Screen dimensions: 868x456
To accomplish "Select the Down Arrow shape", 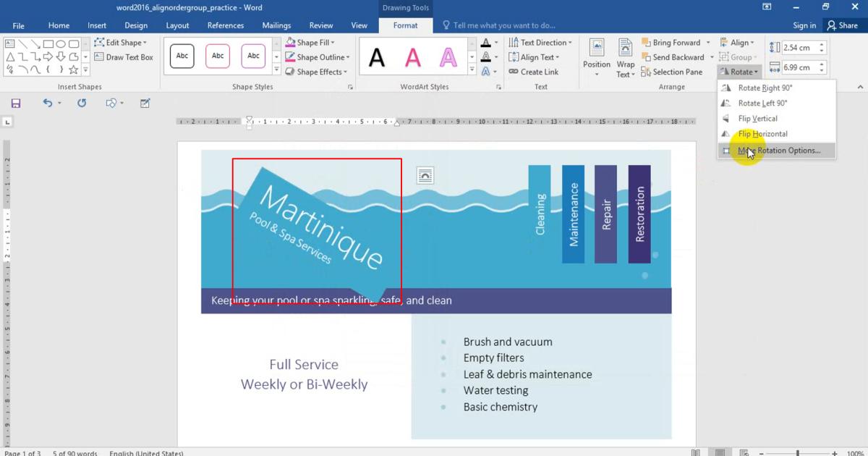I will (x=61, y=57).
